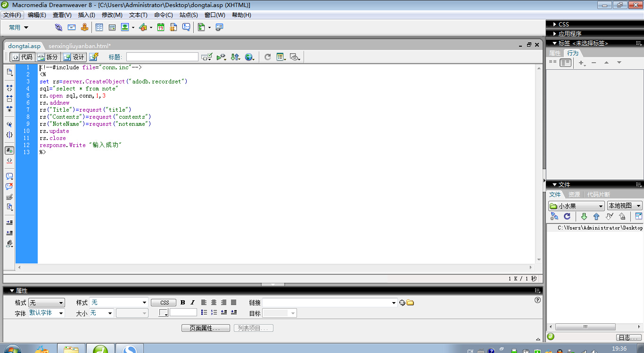Remove comment icon in coding toolbar

click(9, 187)
